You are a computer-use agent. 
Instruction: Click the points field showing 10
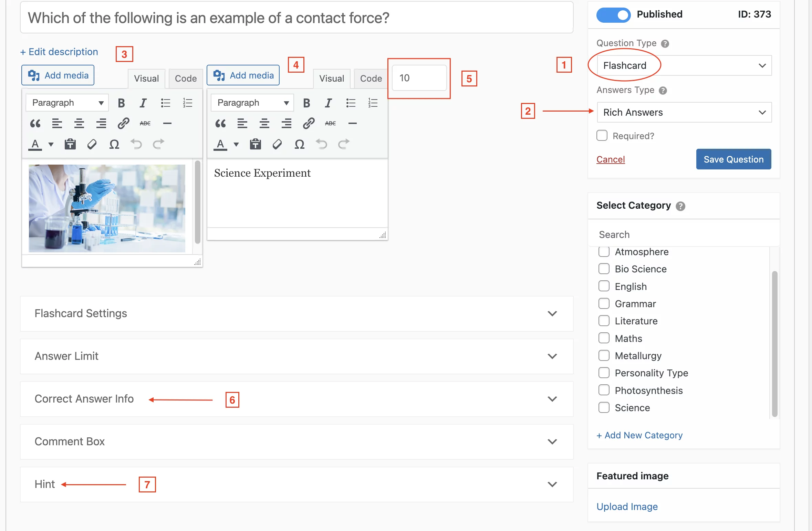click(419, 78)
